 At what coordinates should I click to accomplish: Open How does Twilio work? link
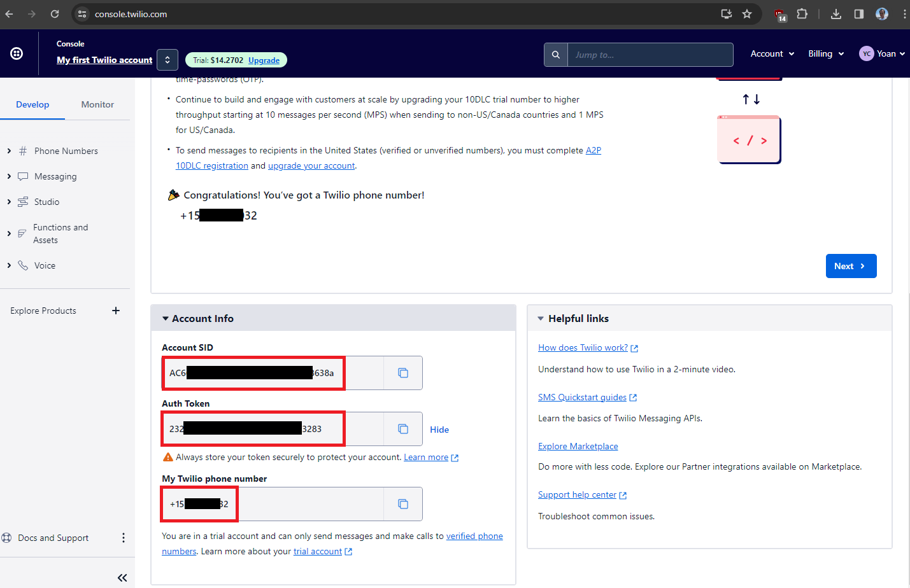tap(583, 347)
